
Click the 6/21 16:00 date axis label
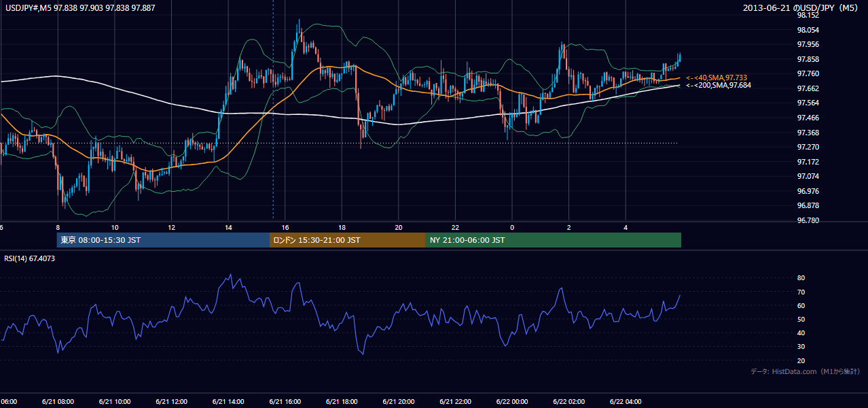tap(285, 401)
